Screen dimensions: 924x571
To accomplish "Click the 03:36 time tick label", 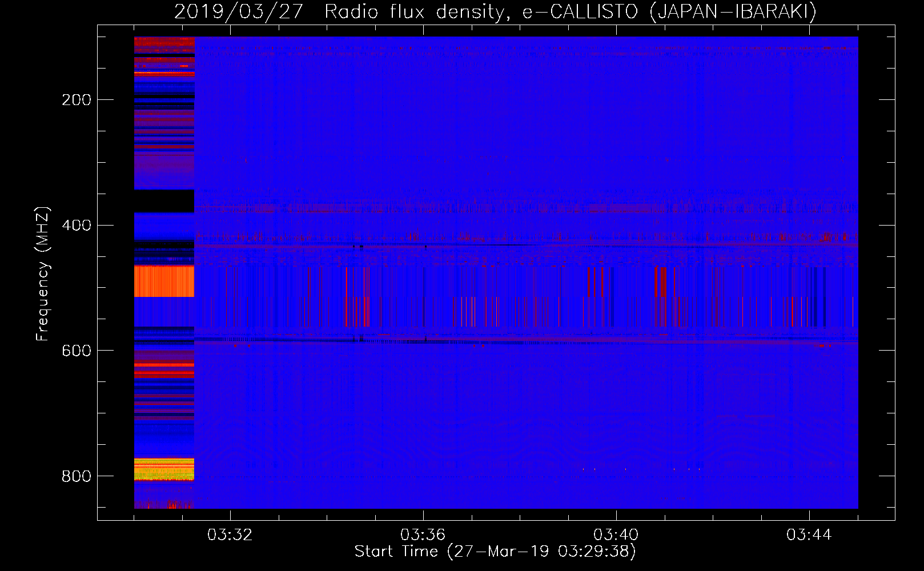I will [423, 535].
